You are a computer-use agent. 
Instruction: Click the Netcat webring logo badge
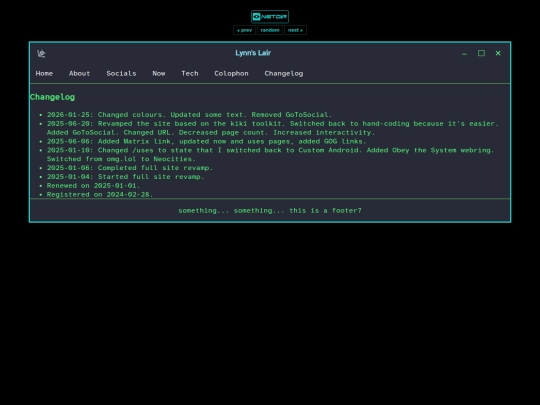(270, 17)
